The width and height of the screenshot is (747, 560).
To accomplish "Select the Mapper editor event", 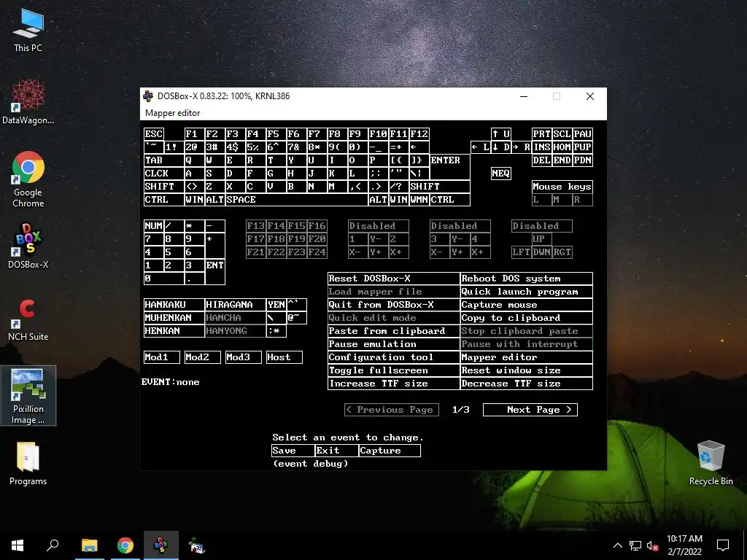I will click(527, 357).
